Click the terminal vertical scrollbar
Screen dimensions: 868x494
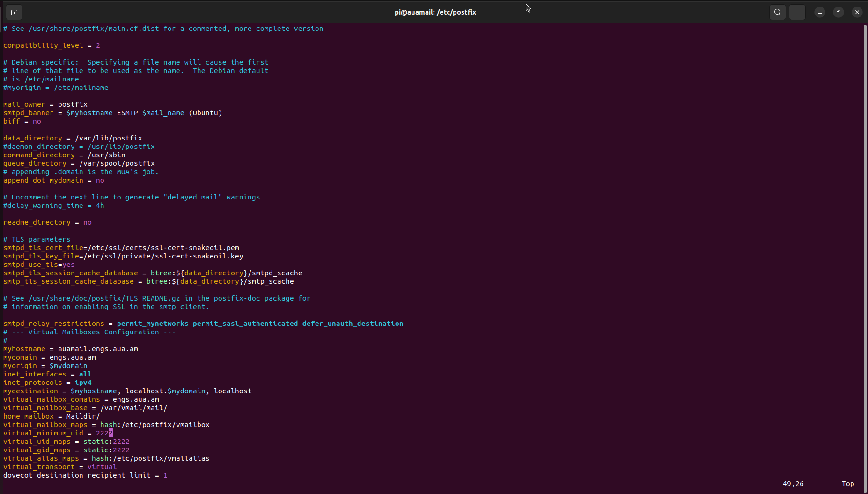(x=864, y=258)
